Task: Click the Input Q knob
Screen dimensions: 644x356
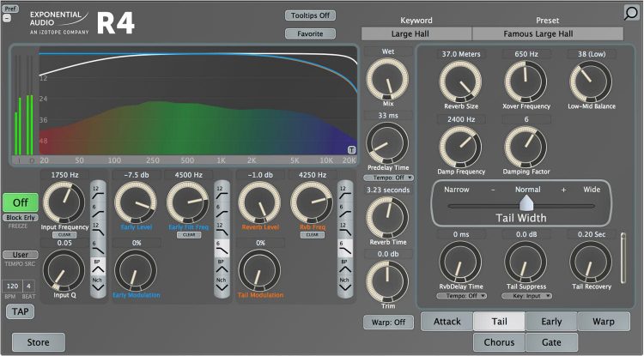Action: [64, 271]
